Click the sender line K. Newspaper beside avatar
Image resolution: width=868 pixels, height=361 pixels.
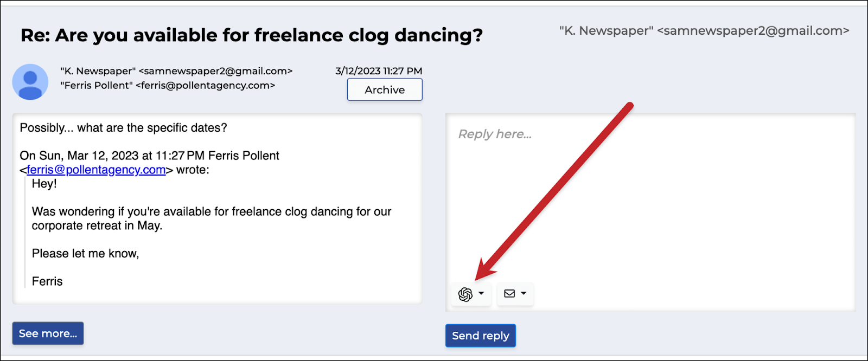point(176,71)
